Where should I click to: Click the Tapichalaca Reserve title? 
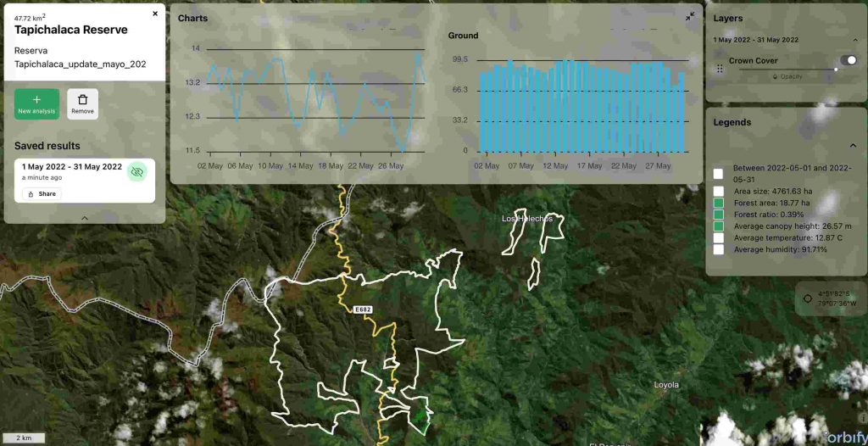tap(71, 30)
